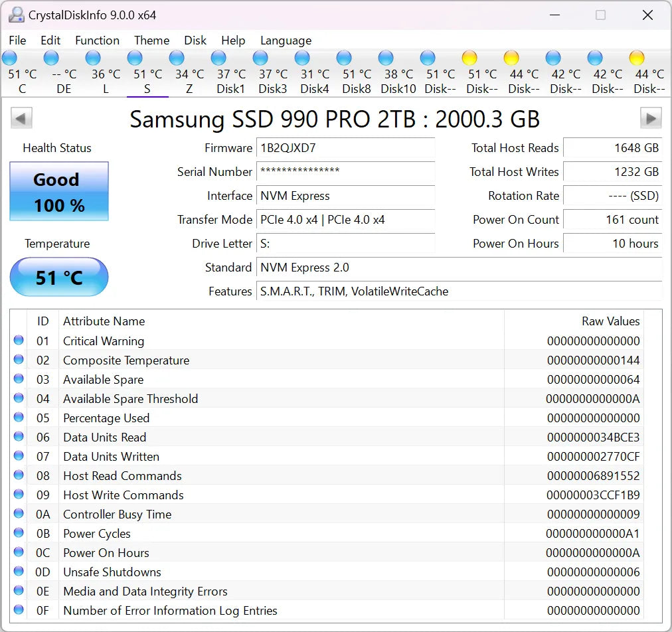Screen dimensions: 672x632
Task: Click the blue indicator next to Percentage Used
Action: 18,418
